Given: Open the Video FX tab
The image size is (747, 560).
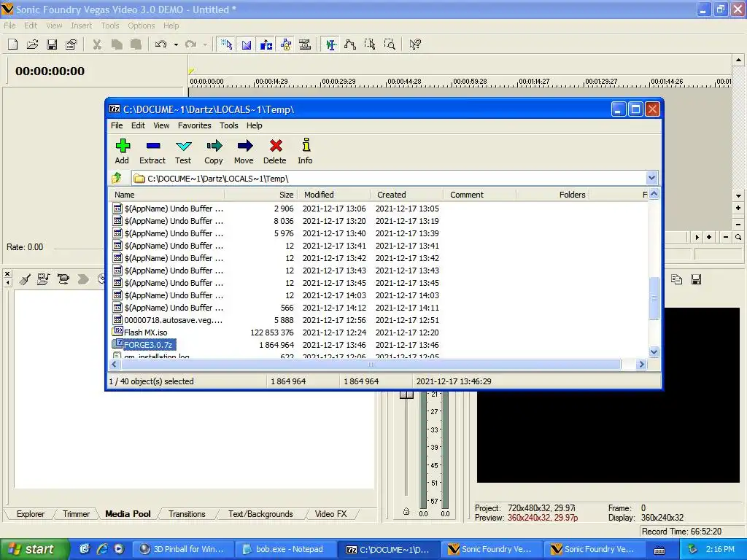Looking at the screenshot, I should click(x=330, y=514).
